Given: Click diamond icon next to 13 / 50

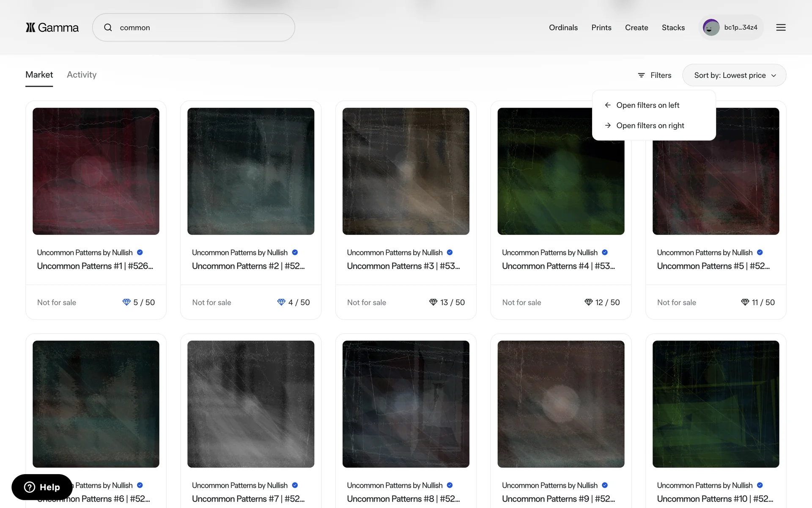Looking at the screenshot, I should (433, 302).
